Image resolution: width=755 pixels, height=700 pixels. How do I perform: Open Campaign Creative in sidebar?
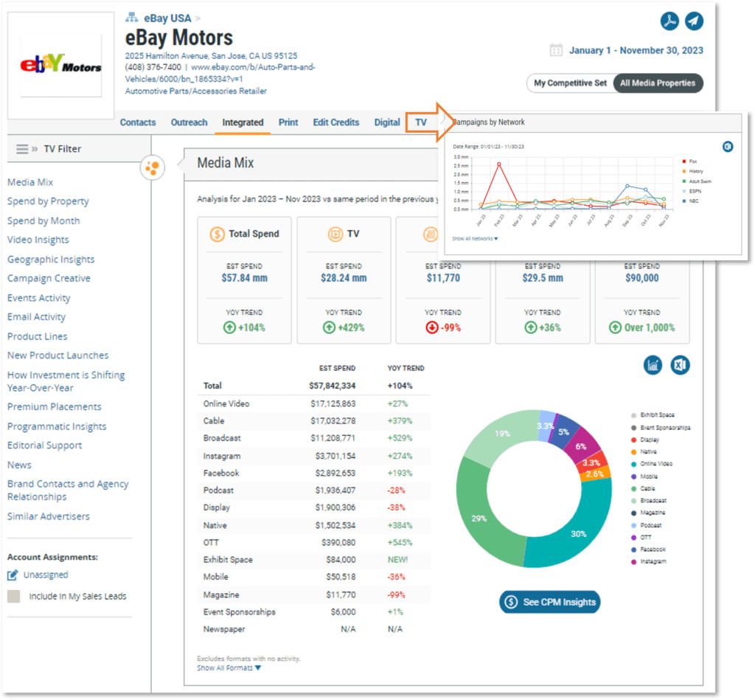[x=49, y=279]
